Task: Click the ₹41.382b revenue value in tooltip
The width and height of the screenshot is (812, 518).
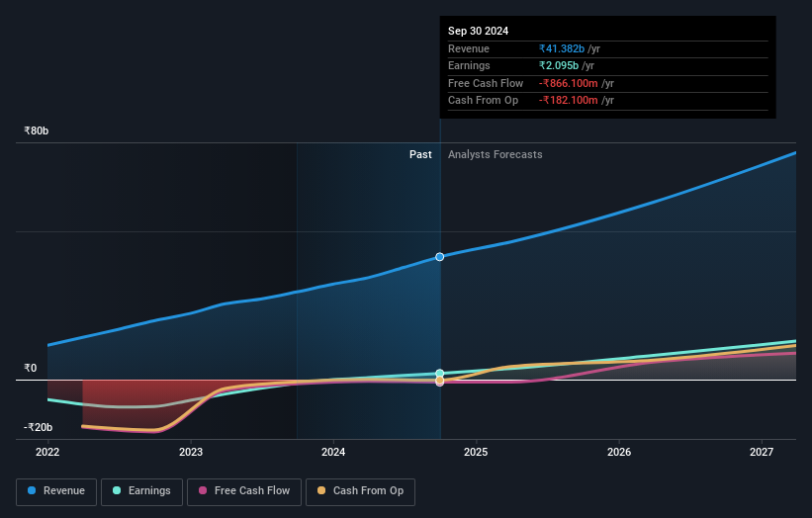Action: [x=562, y=48]
